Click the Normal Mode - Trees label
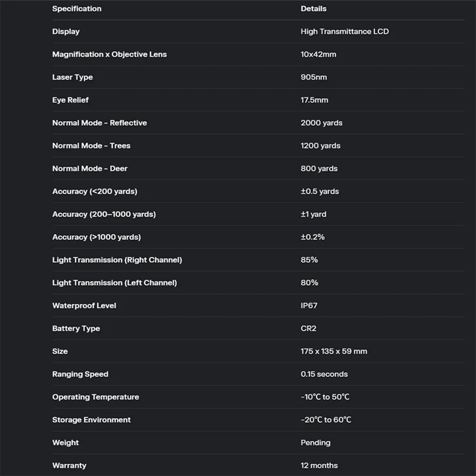Screen dimensions: 476x476 [x=91, y=146]
